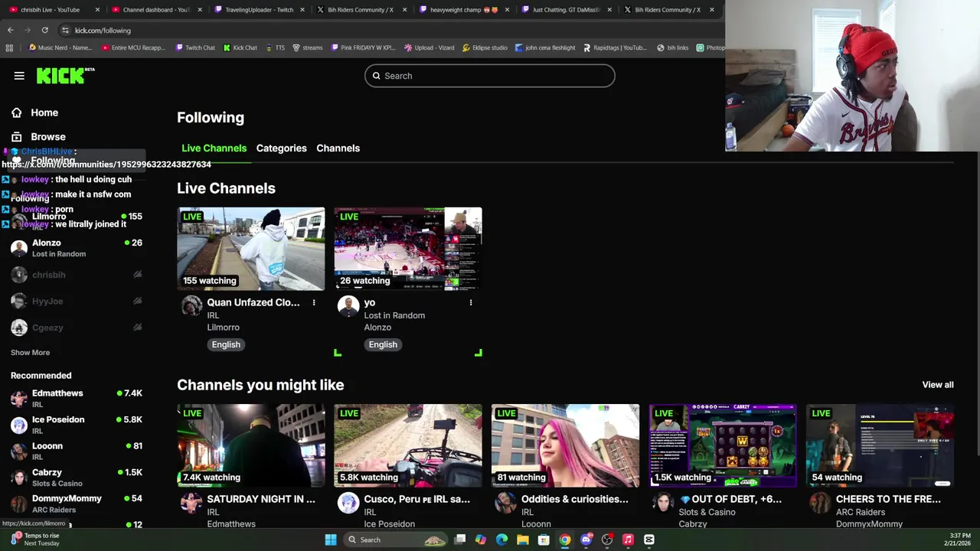Viewport: 980px width, 551px height.
Task: Click Alonzo avatar under the yo stream
Action: point(348,307)
